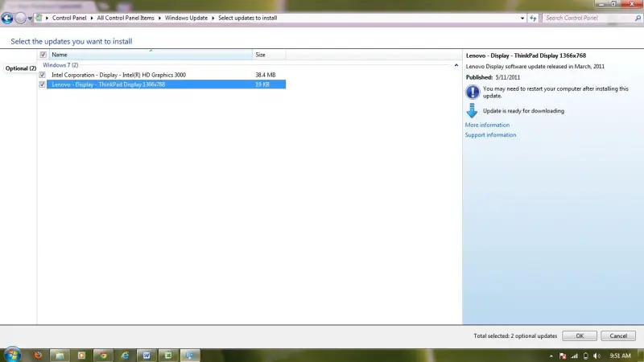Open Google Chrome from taskbar
This screenshot has height=362, width=644.
pos(104,356)
